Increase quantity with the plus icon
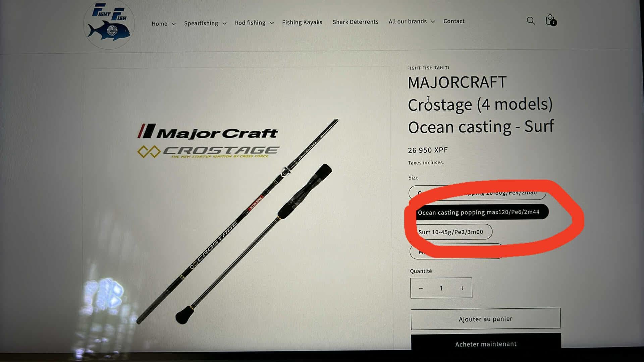The width and height of the screenshot is (644, 362). tap(462, 288)
